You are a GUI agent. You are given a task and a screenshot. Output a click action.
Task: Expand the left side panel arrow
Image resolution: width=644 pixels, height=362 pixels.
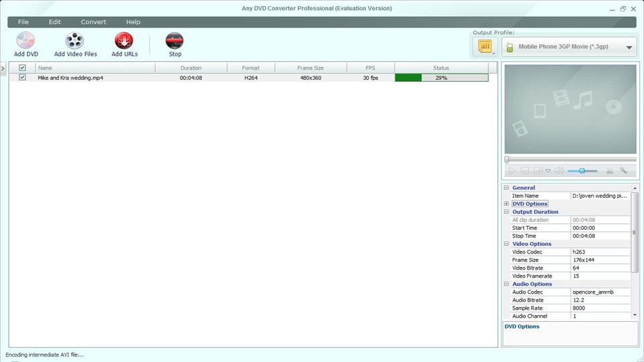[3, 68]
